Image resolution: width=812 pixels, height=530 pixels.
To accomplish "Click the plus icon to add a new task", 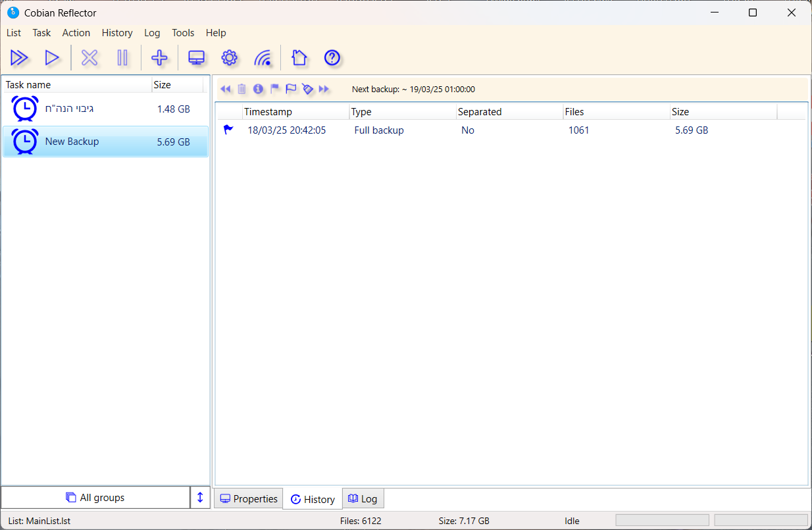I will [x=159, y=58].
